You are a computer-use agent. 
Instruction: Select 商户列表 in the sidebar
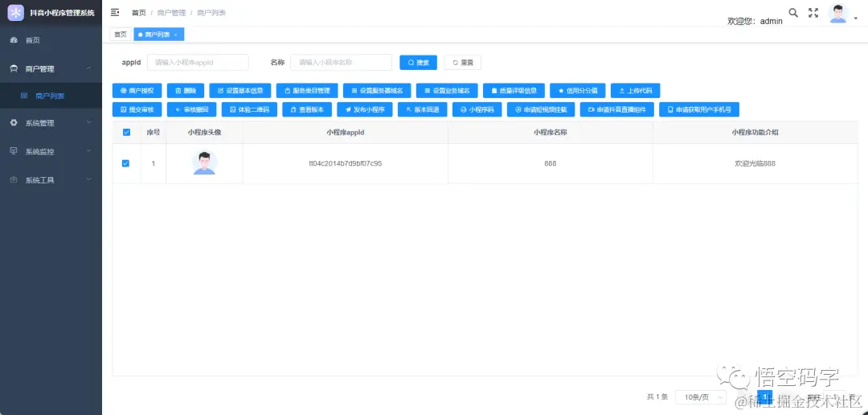click(x=51, y=96)
